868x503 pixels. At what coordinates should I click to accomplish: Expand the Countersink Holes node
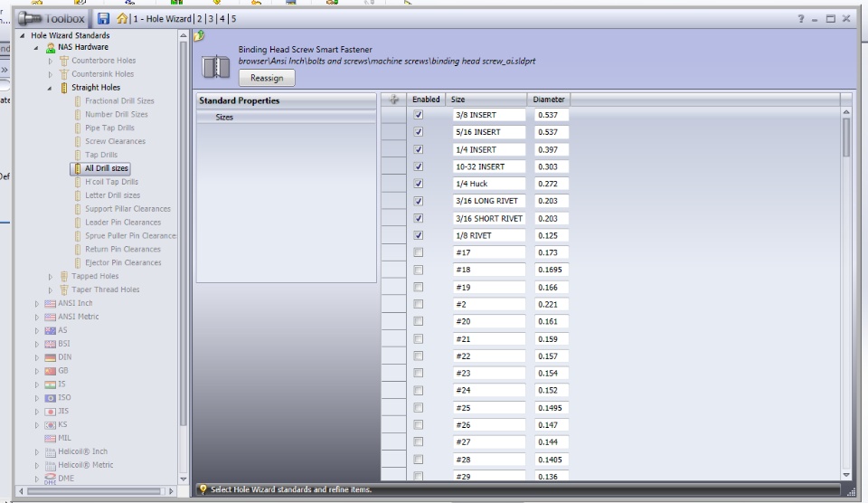[x=50, y=74]
